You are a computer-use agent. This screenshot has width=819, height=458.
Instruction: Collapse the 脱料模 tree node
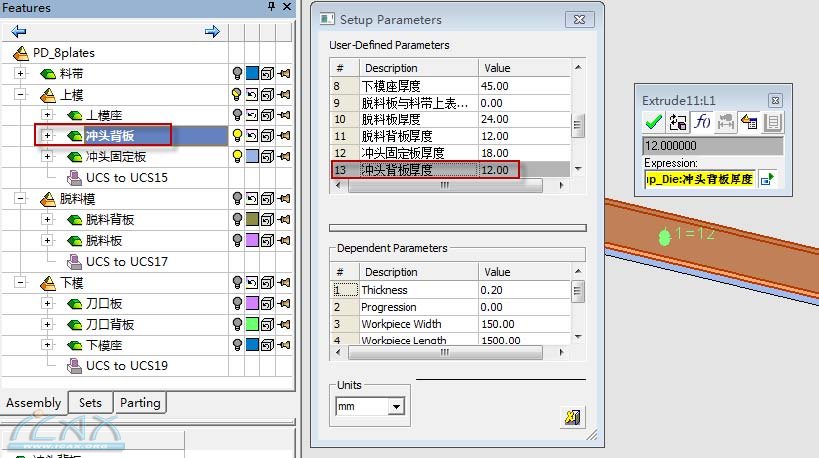click(20, 198)
